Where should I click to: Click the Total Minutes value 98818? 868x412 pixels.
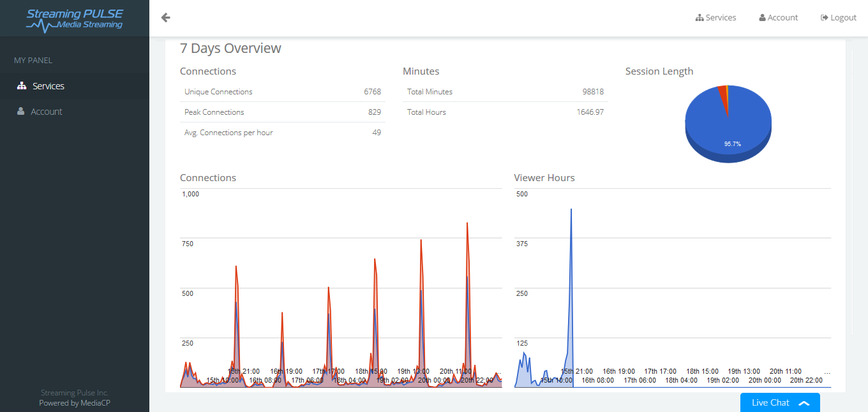point(593,92)
